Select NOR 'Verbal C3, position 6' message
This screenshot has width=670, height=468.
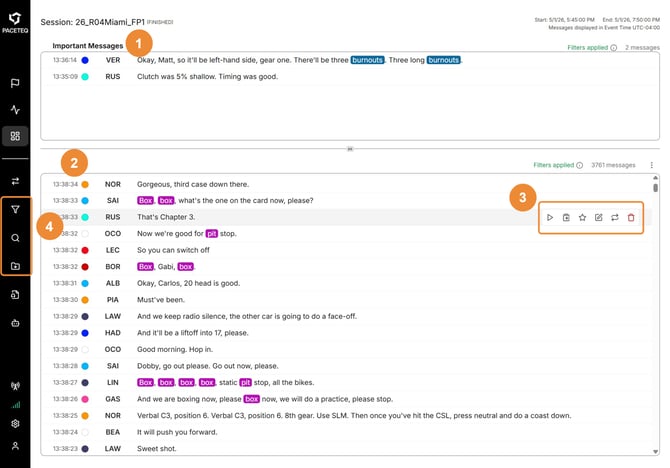pos(347,415)
